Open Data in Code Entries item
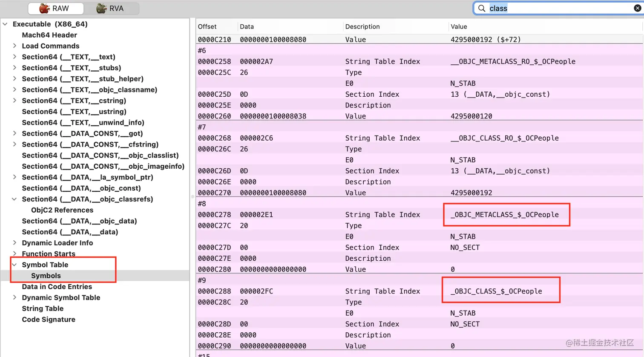This screenshot has width=644, height=357. tap(57, 287)
